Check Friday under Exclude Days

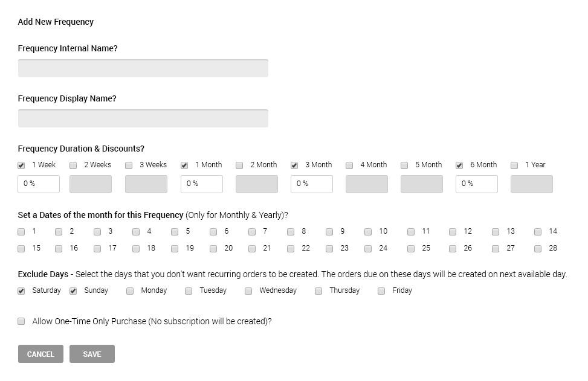[x=381, y=290]
